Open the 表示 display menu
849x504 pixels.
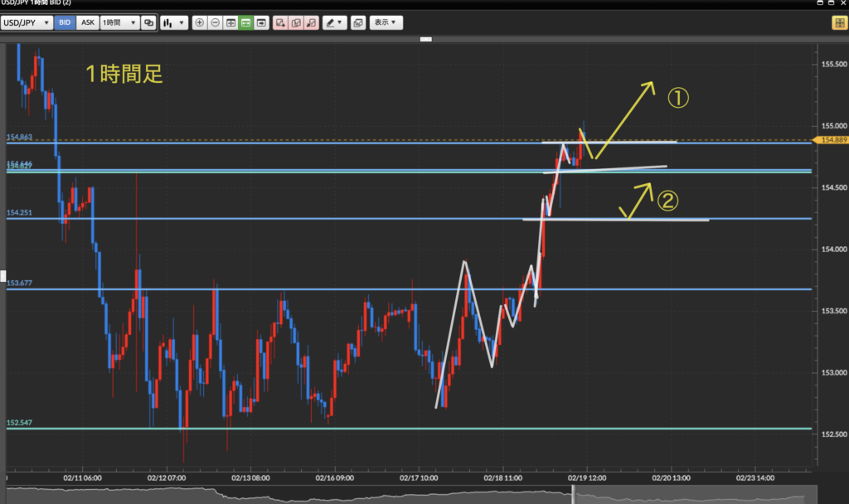pyautogui.click(x=386, y=23)
